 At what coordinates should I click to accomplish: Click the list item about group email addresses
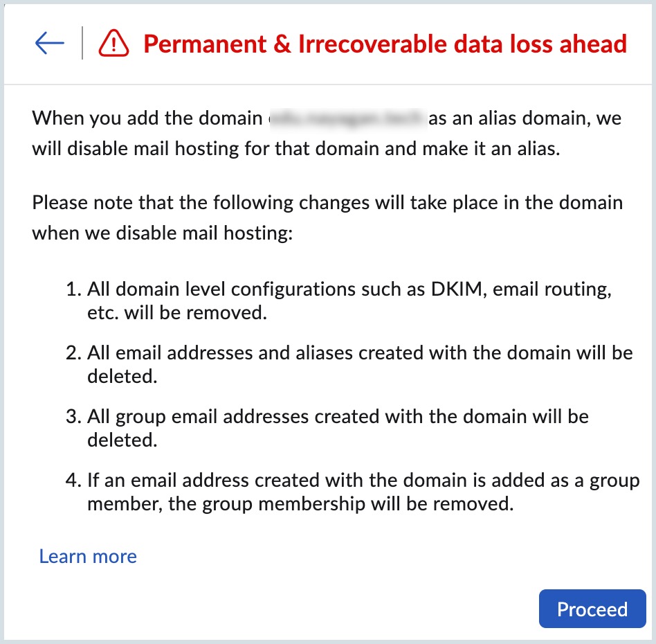pyautogui.click(x=338, y=428)
